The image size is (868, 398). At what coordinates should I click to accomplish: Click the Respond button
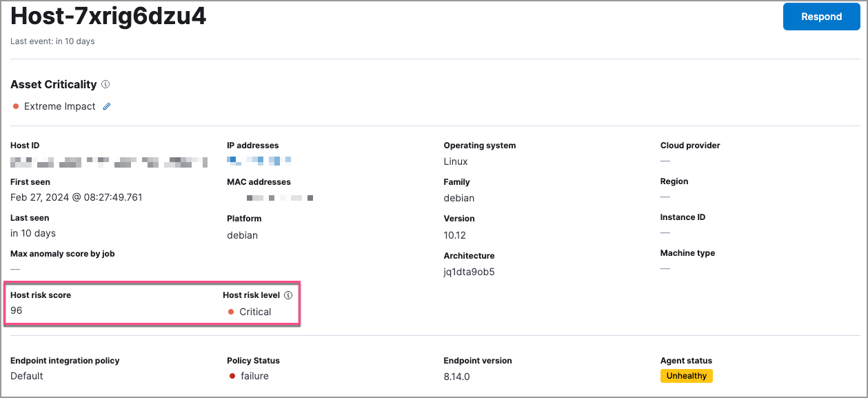click(821, 16)
